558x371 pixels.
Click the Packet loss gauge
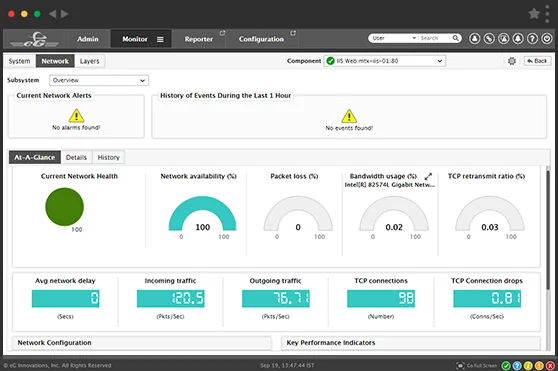coord(298,213)
